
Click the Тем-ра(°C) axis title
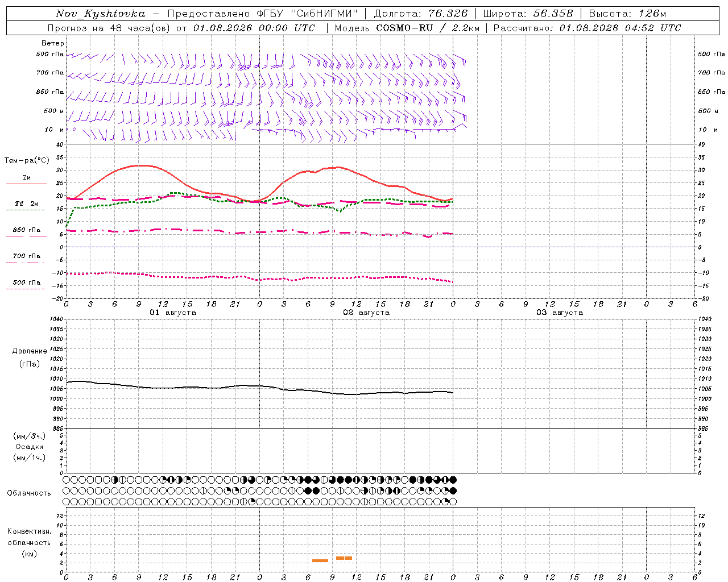tap(27, 161)
